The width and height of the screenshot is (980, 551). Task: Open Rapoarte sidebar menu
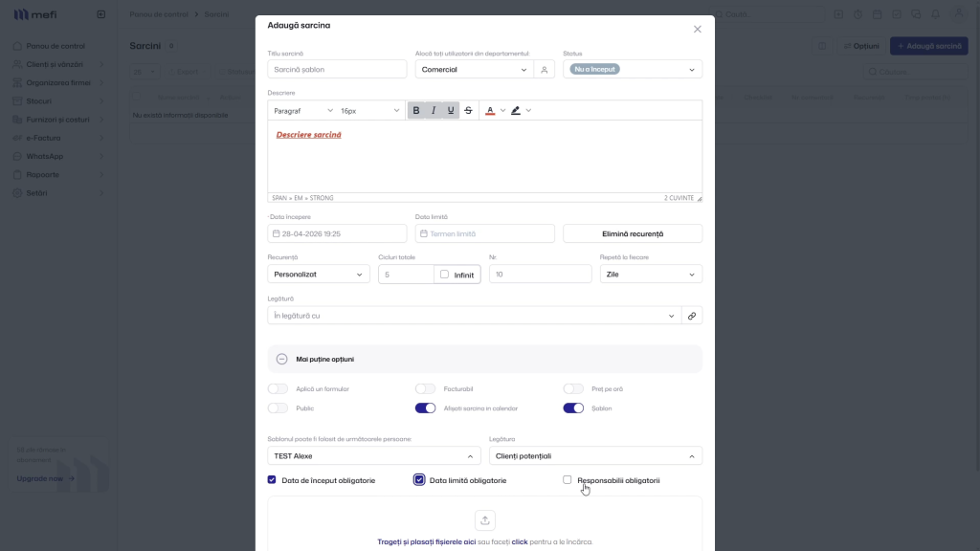(x=56, y=175)
